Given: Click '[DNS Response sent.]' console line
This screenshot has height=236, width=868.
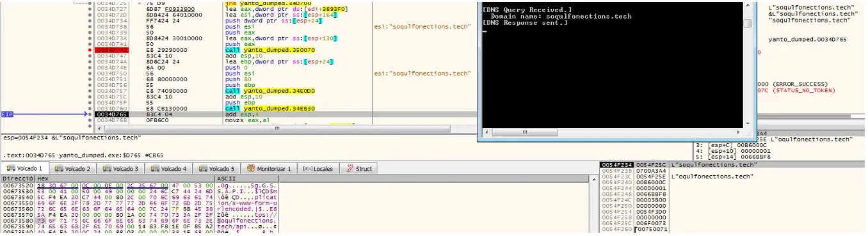Looking at the screenshot, I should tap(525, 22).
